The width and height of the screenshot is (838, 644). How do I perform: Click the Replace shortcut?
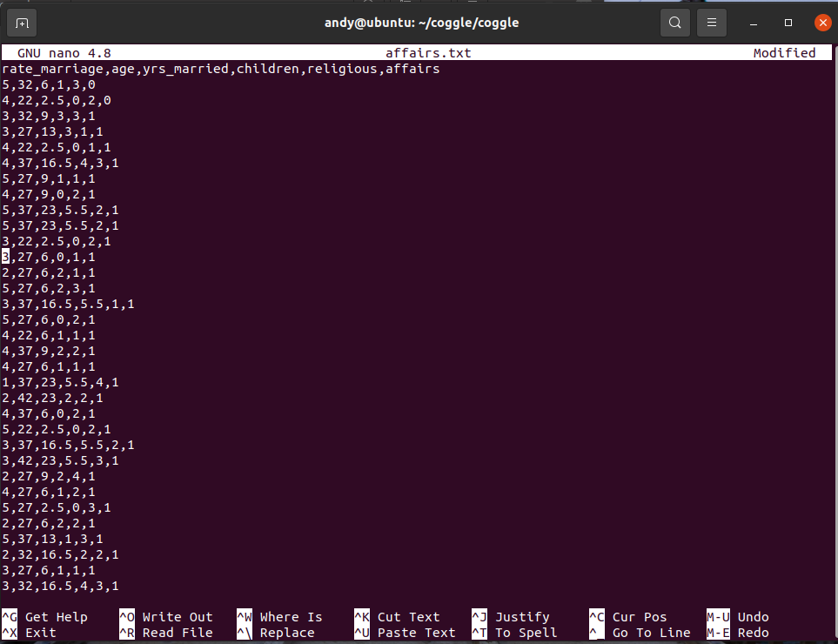276,633
